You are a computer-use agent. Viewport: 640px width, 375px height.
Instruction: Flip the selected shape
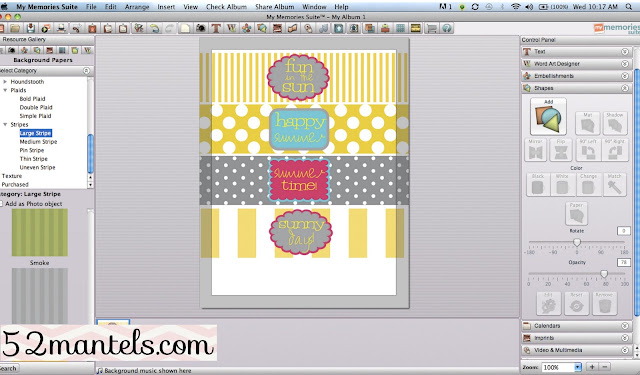click(561, 150)
